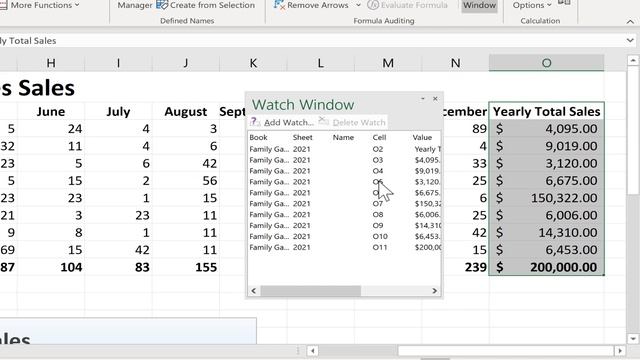The image size is (640, 360).
Task: Click Add Watch in Watch Window
Action: [283, 122]
